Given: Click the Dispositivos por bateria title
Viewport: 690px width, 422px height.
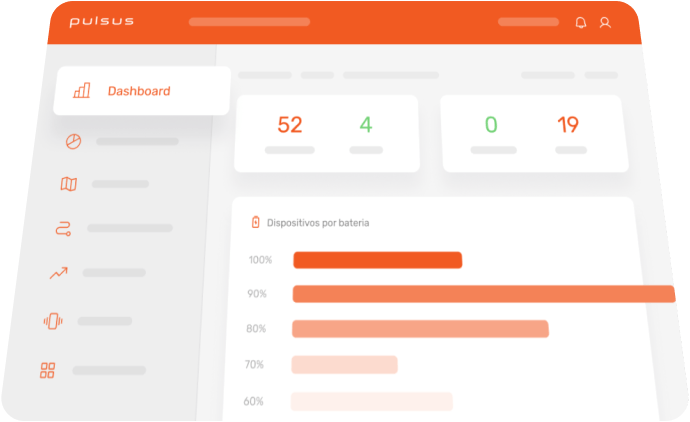Looking at the screenshot, I should 318,223.
